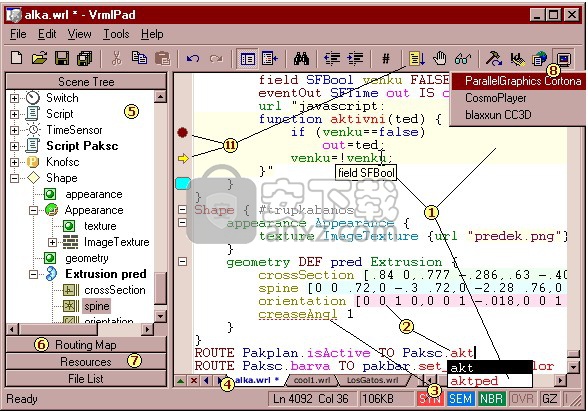Expand the Switch node in Scene Tree
The width and height of the screenshot is (588, 411).
click(x=14, y=98)
